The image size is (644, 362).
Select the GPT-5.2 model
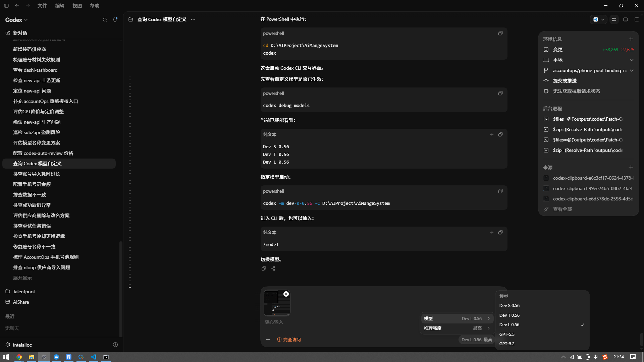pos(542,344)
